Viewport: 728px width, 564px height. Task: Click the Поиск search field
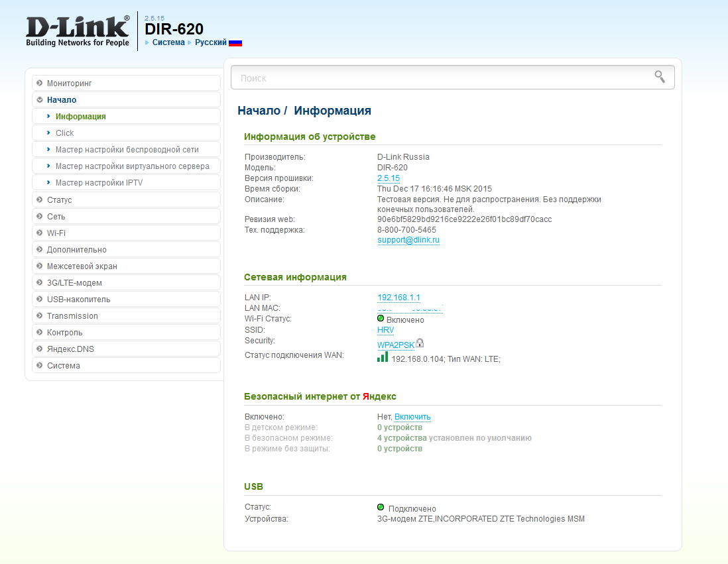(x=453, y=78)
